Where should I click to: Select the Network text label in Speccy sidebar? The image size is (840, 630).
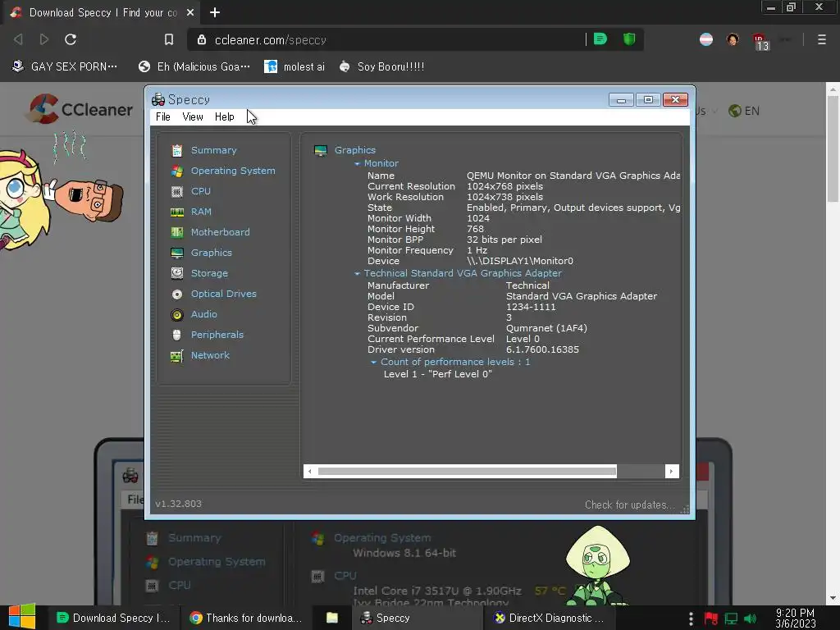coord(210,356)
